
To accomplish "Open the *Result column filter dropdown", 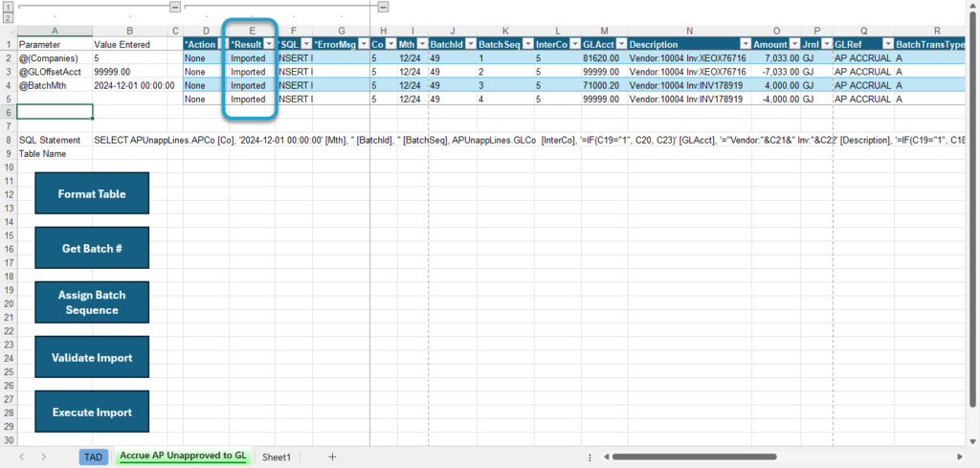I will tap(269, 44).
